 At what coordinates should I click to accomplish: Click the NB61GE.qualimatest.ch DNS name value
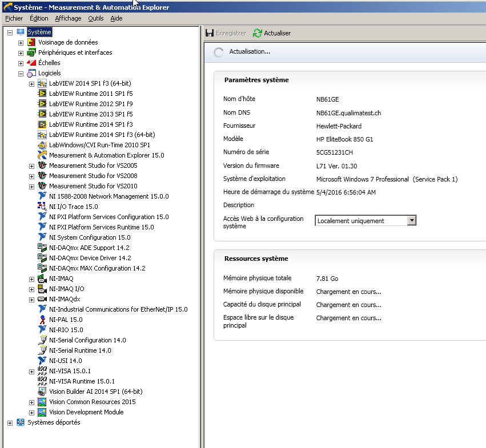tap(348, 113)
